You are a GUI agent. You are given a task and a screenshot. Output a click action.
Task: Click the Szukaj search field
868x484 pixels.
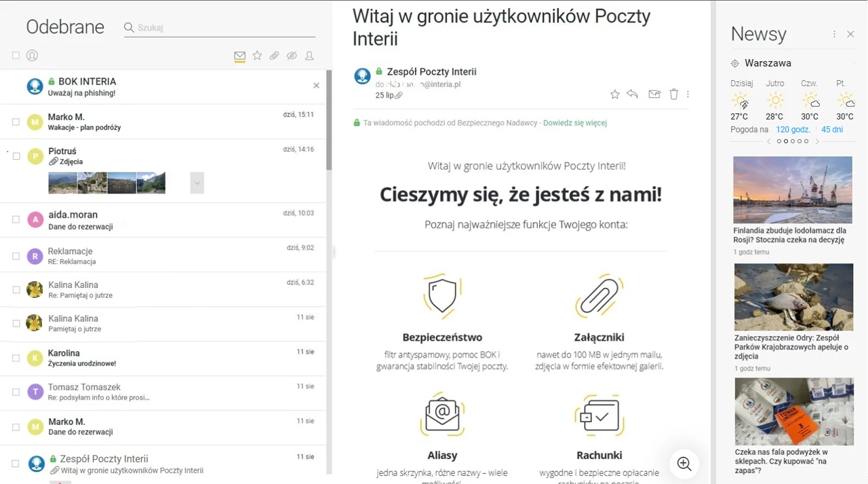[217, 28]
